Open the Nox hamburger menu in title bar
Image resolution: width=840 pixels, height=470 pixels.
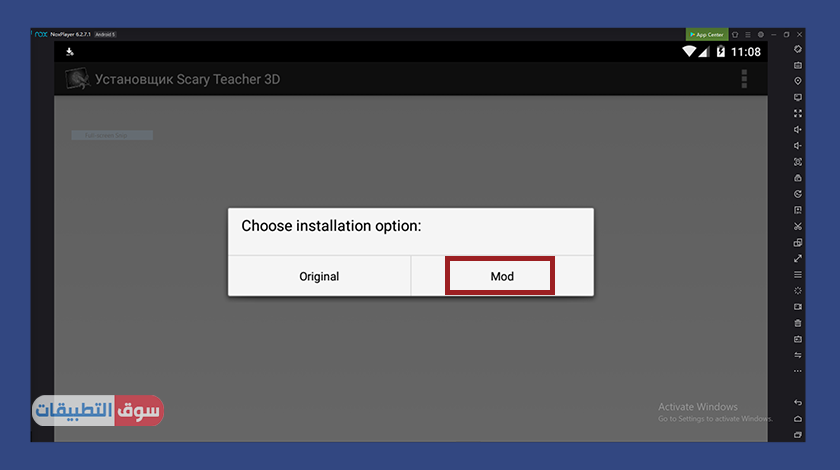pos(748,34)
